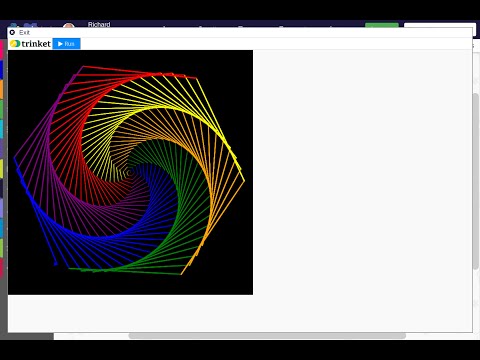
Task: Click the vertical scrollbar in the background window
Action: 476,182
